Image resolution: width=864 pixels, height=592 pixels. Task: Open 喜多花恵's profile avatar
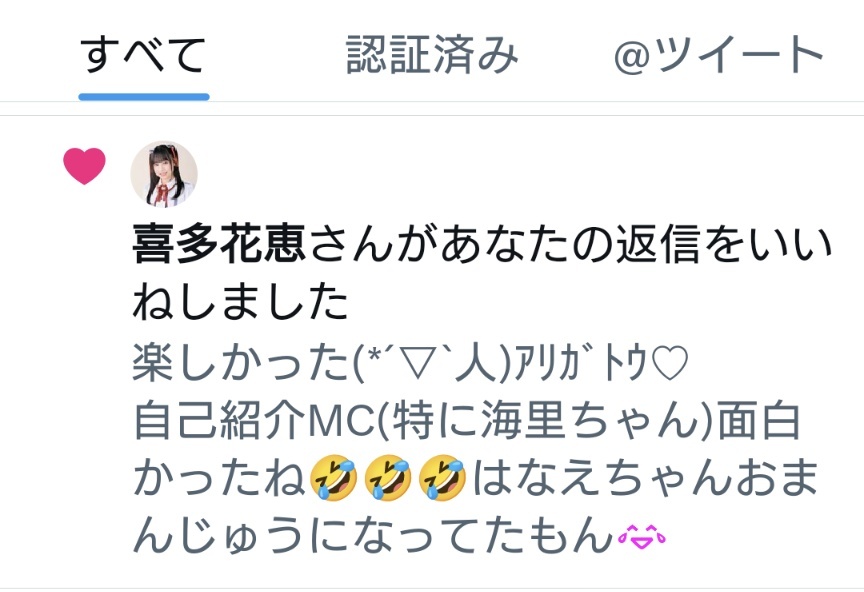pyautogui.click(x=164, y=174)
